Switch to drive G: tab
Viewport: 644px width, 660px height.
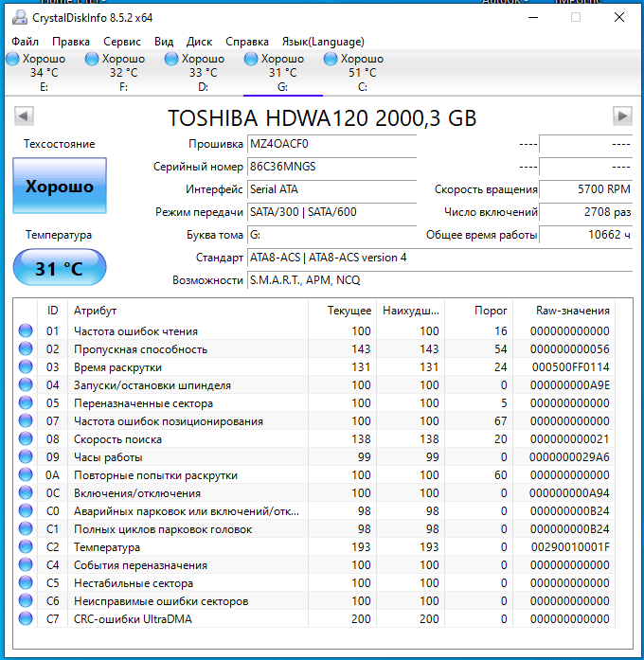282,73
